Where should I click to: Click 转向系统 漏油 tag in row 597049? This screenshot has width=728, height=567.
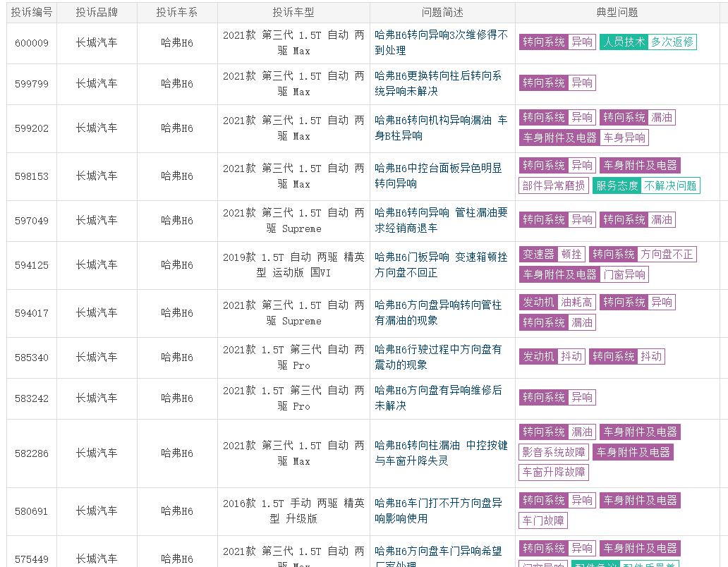638,219
